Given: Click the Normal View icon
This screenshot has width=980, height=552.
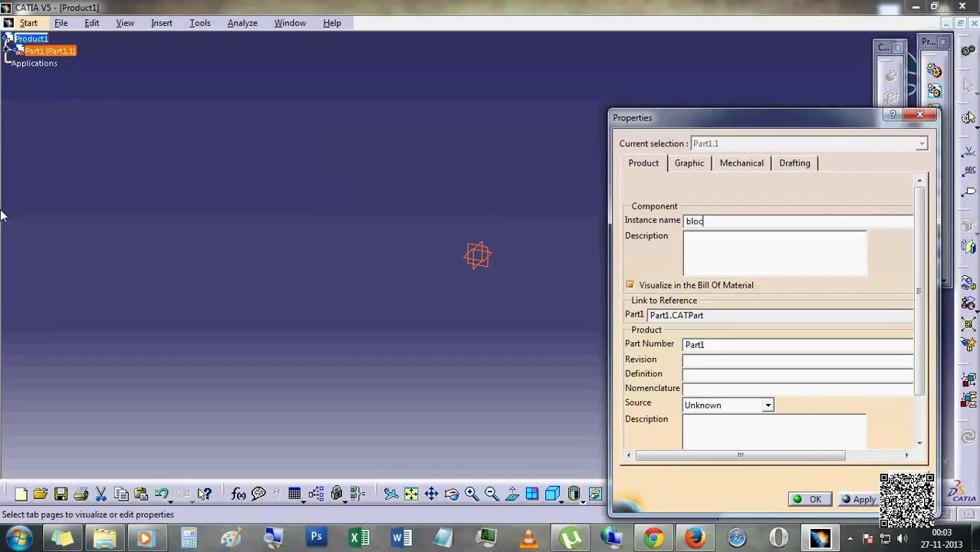Looking at the screenshot, I should (x=511, y=495).
